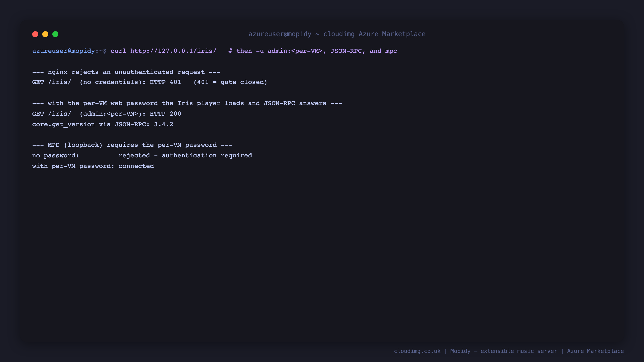
Task: Click the line 'GET /iris/ (admin:<per-VM>): HTTP 200'
Action: 107,114
